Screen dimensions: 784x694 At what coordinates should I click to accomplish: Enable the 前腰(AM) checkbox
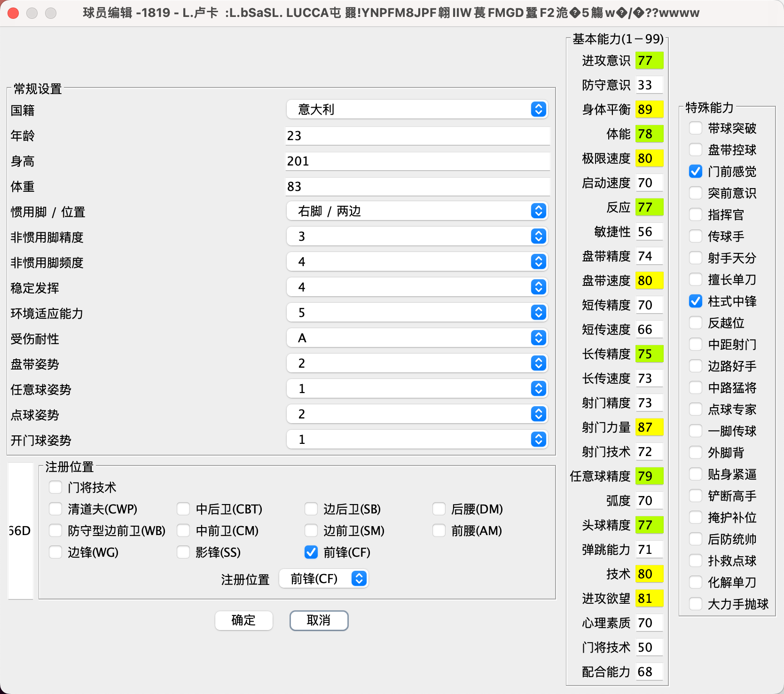pos(439,530)
